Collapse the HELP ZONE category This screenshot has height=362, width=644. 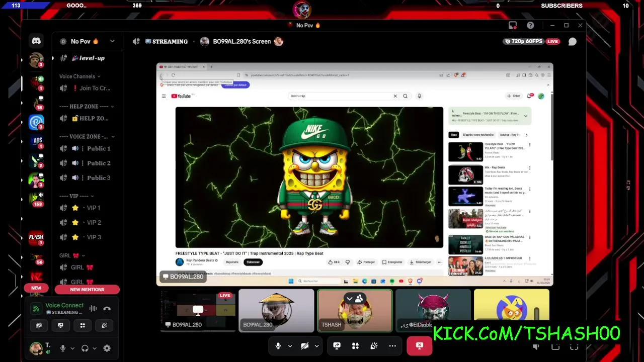tap(87, 107)
